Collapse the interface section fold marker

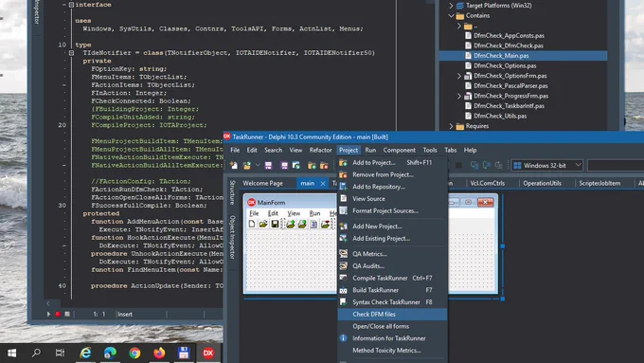point(71,5)
